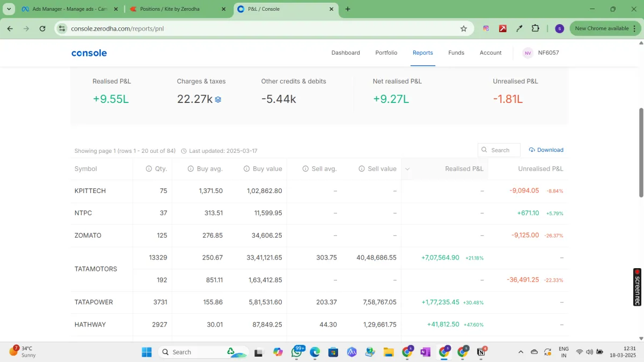Click the +9.27L Net realised P&L value
The image size is (644, 362).
391,99
